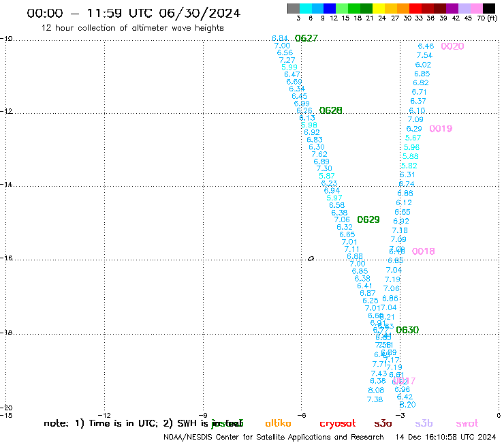This screenshot has width=504, height=443.
Task: Select the green pass label 0629
Action: 368,219
